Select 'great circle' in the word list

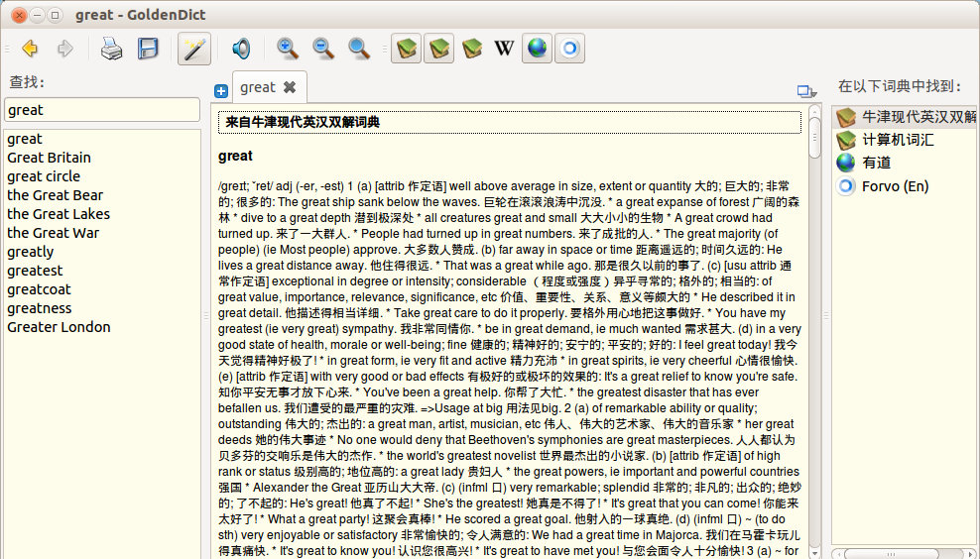[102, 176]
